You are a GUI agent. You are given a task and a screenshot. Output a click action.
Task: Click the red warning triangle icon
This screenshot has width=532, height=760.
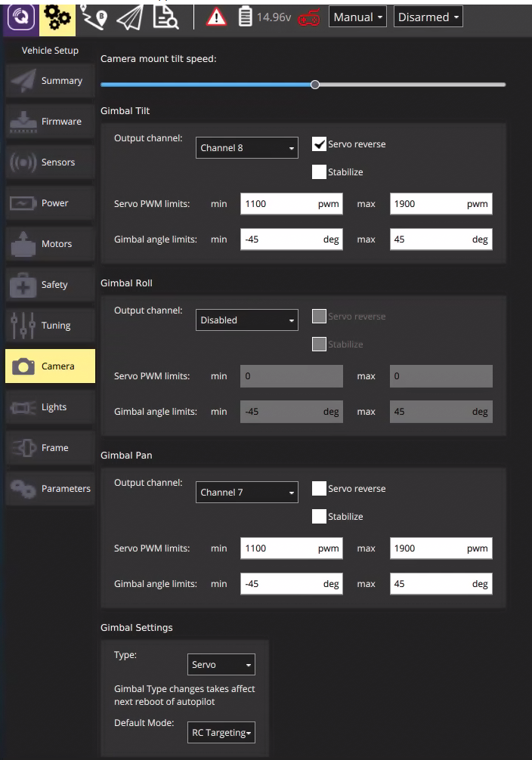point(216,18)
